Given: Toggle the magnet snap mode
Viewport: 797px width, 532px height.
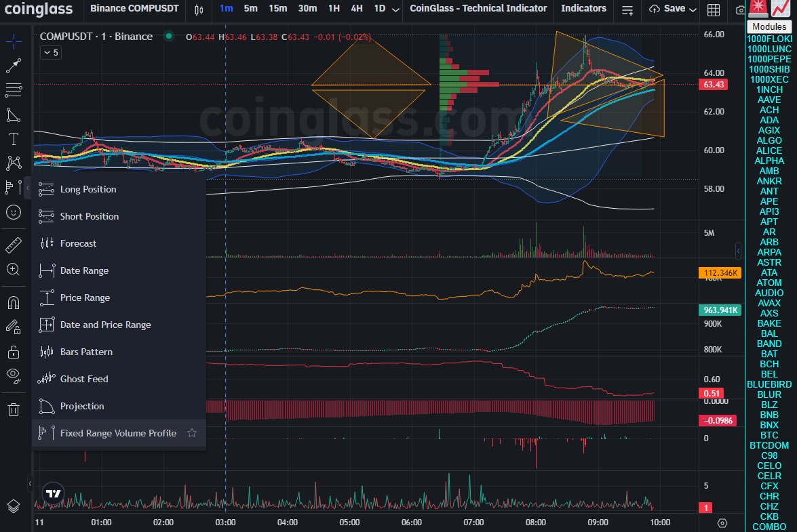Looking at the screenshot, I should (14, 302).
